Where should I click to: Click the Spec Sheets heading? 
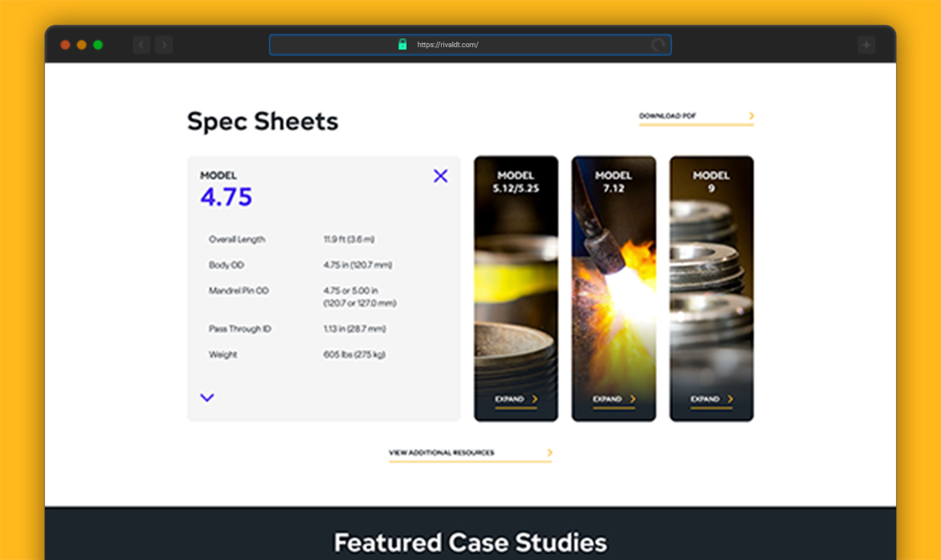(262, 122)
